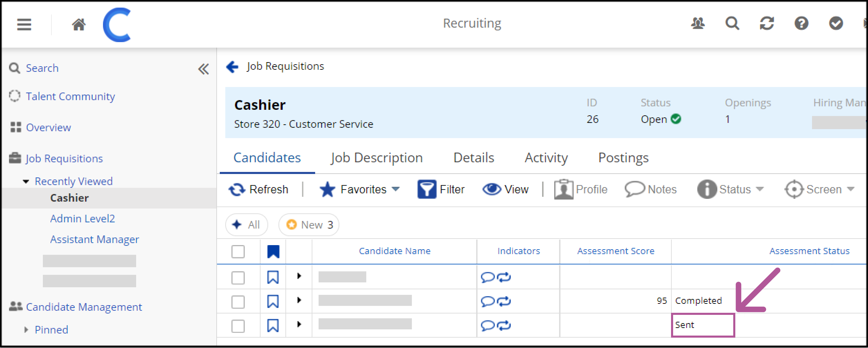
Task: Open the Filter tool
Action: pos(441,190)
